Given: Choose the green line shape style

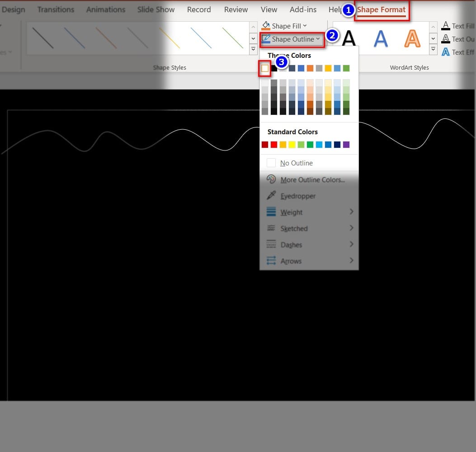Looking at the screenshot, I should [233, 38].
